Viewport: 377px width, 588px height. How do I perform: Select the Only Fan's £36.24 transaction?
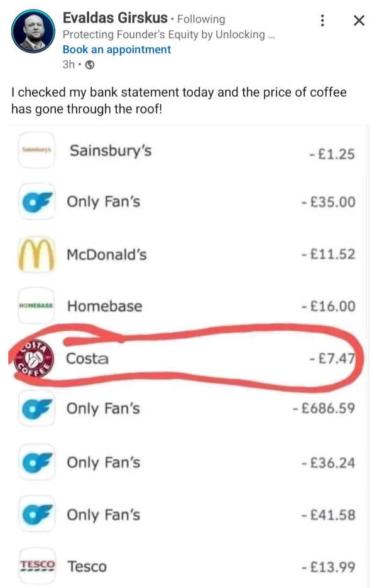point(187,462)
